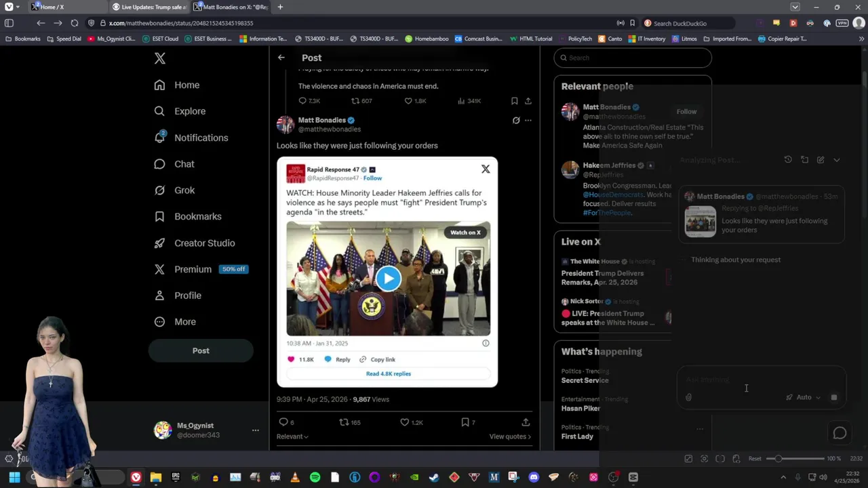Open Ms_Ogynist account menu dots

(255, 430)
